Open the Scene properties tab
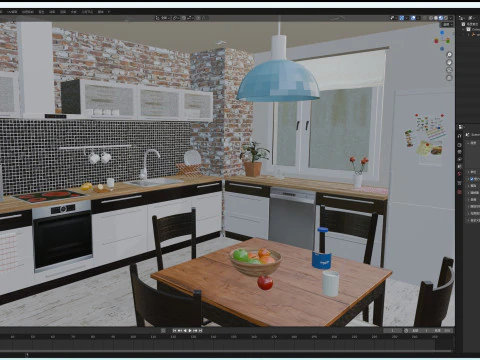Image resolution: width=480 pixels, height=360 pixels. [459, 166]
